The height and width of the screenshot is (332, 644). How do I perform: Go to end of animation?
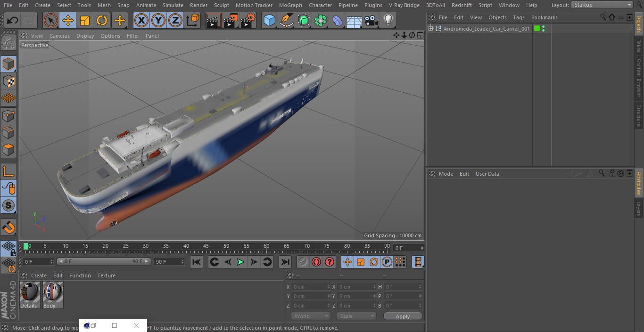coord(285,262)
